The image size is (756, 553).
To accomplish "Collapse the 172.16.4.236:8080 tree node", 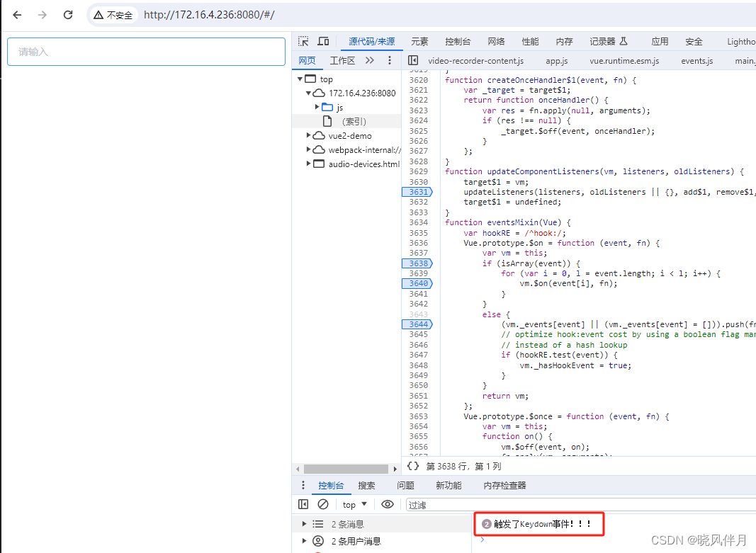I will pos(308,93).
